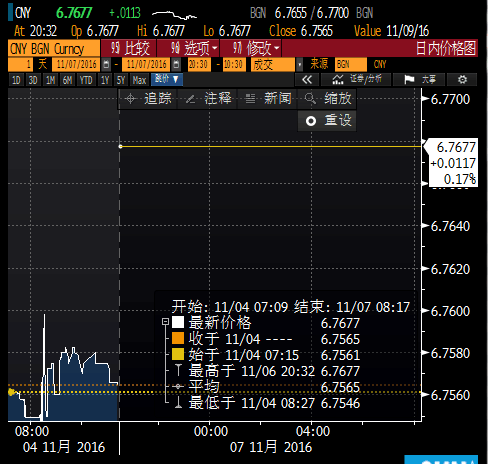This screenshot has width=488, height=464.
Task: Click the 比较 compare button
Action: click(x=129, y=49)
